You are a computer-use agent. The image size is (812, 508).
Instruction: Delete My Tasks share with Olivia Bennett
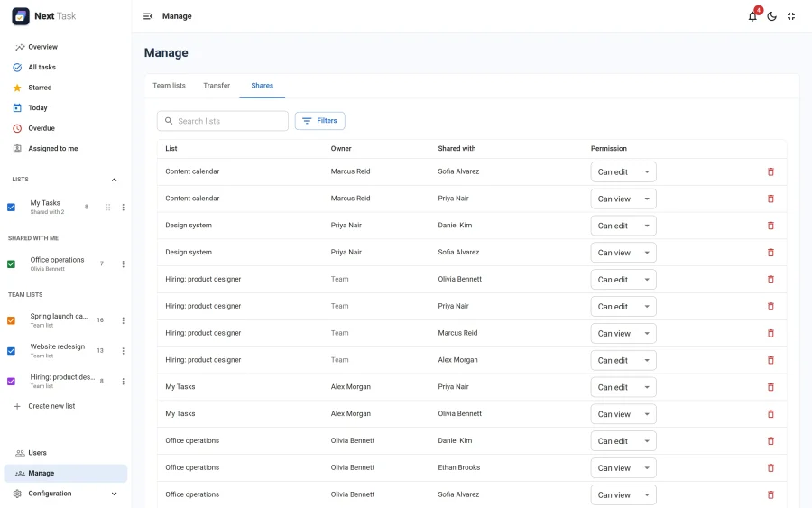(770, 414)
